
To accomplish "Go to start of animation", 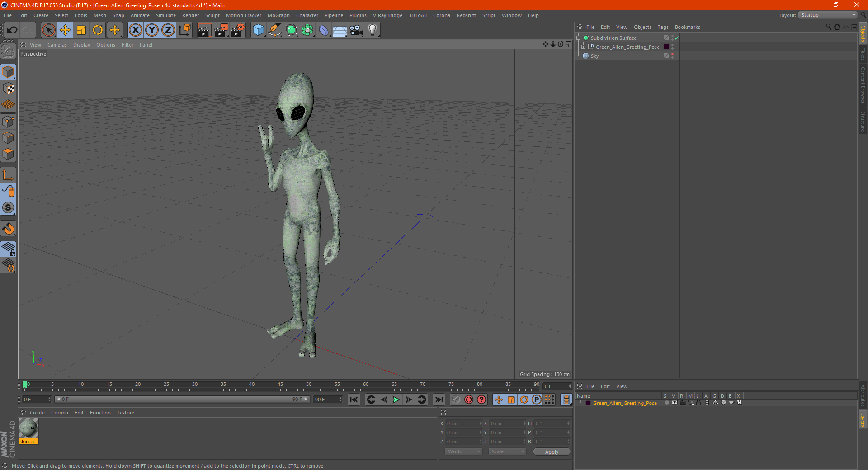I will pos(354,399).
